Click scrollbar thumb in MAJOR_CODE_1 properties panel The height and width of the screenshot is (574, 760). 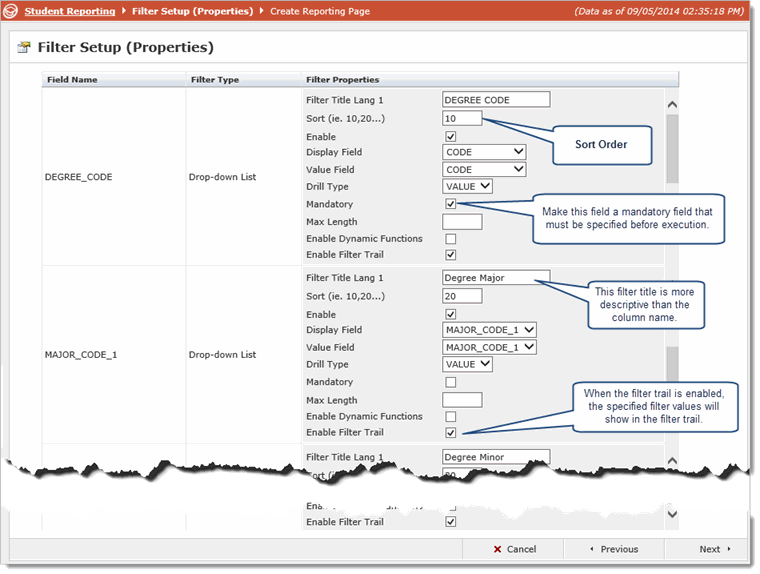coord(672,365)
